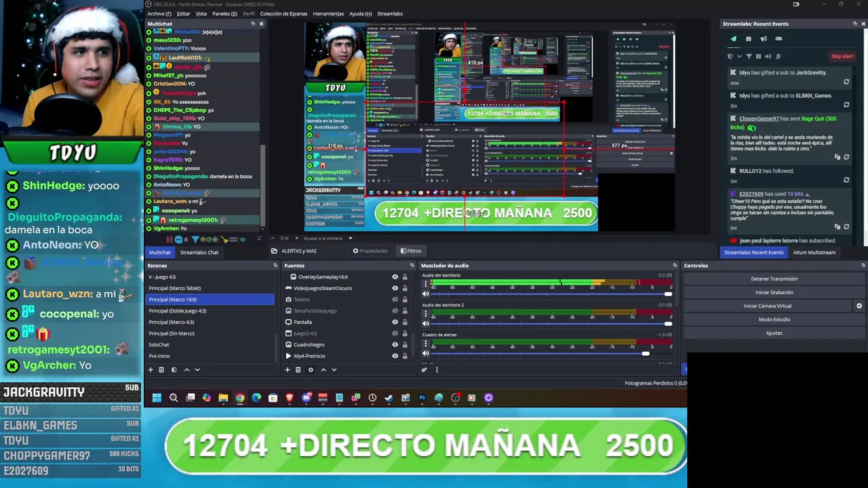This screenshot has height=488, width=868.
Task: Move source down in Fuentes panel
Action: 334,370
